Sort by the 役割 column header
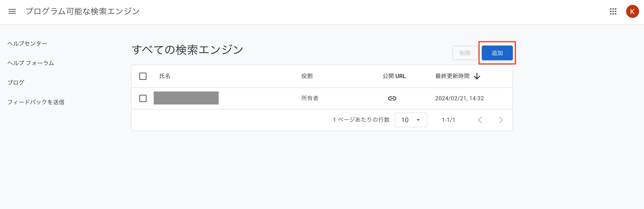 click(307, 76)
